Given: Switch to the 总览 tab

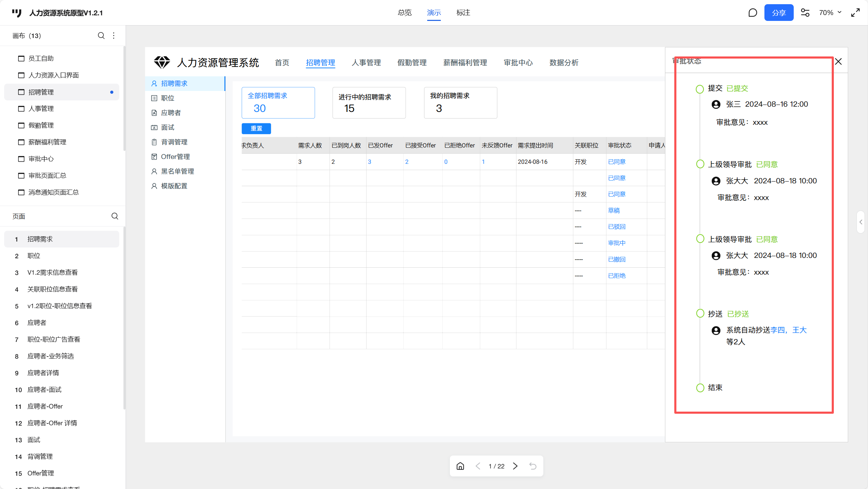Looking at the screenshot, I should [x=405, y=13].
